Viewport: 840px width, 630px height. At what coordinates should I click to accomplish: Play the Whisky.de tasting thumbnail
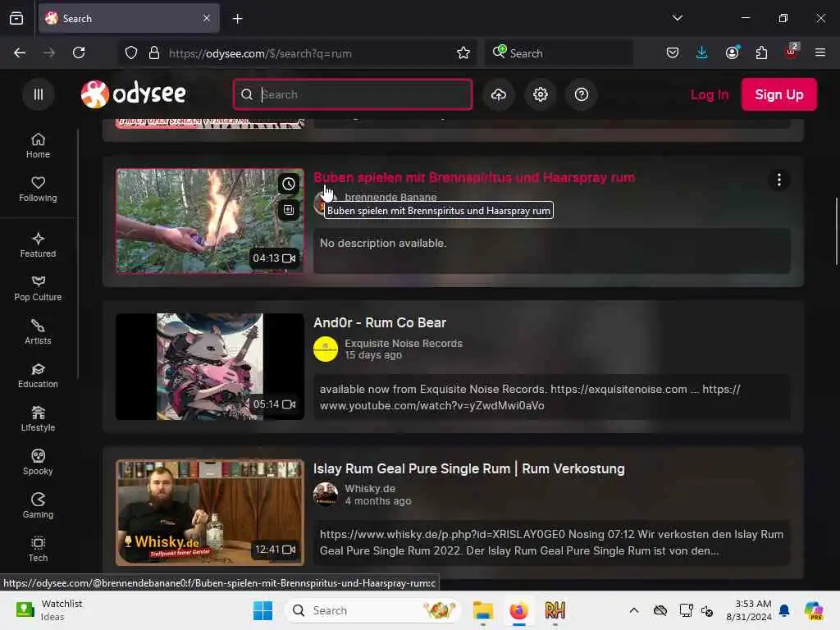pos(210,513)
